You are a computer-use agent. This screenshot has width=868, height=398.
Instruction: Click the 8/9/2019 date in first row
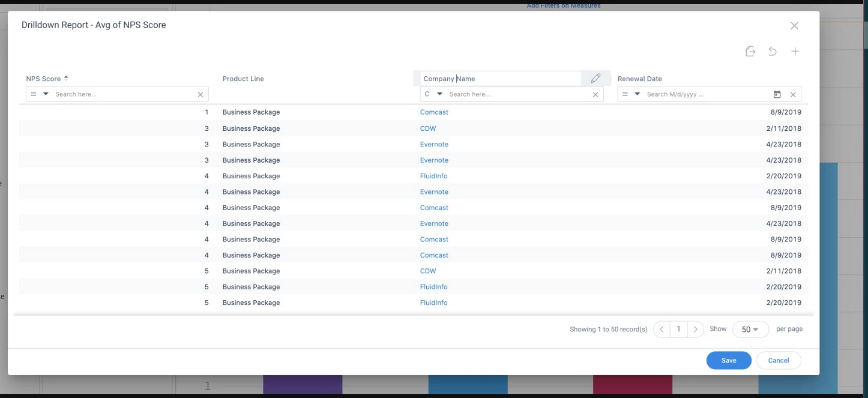tap(786, 112)
